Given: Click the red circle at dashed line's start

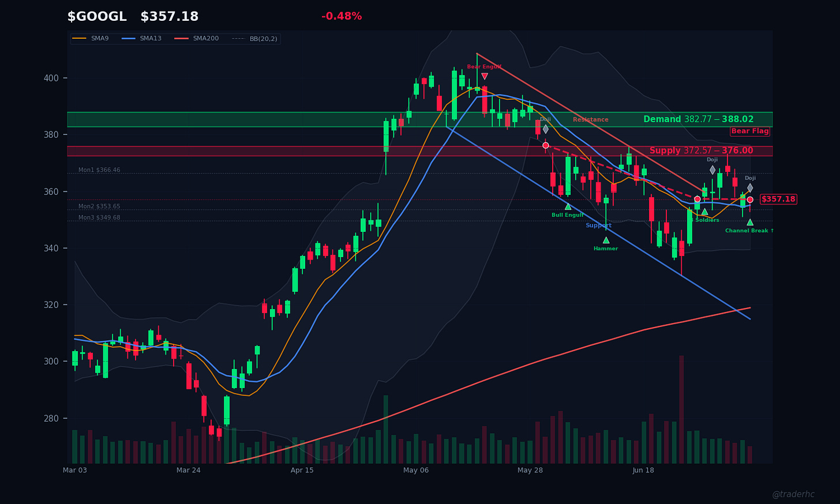Looking at the screenshot, I should click(x=545, y=145).
